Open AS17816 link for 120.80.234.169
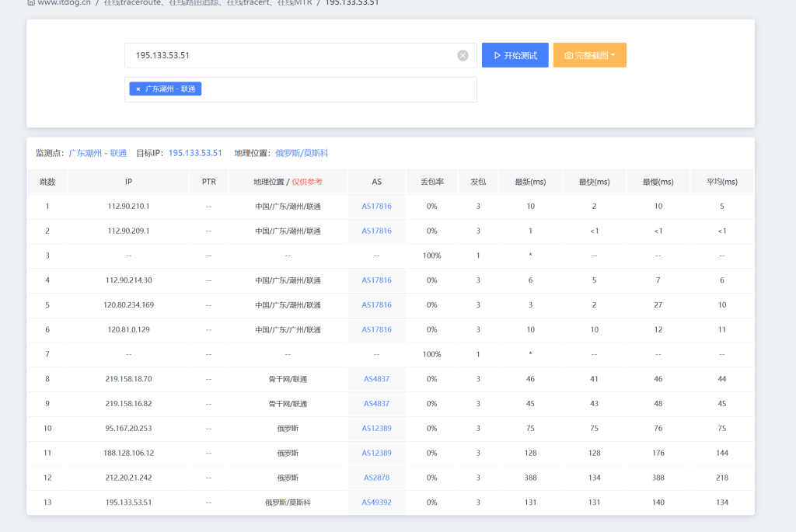The image size is (796, 532). pos(376,304)
